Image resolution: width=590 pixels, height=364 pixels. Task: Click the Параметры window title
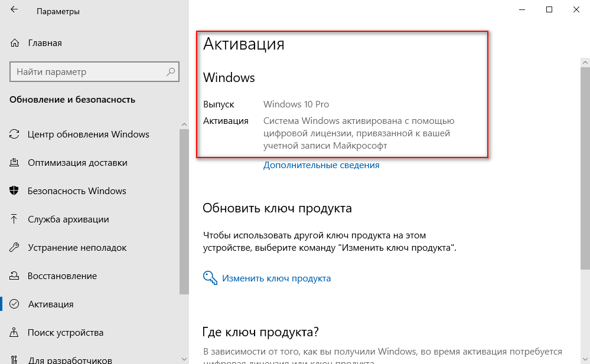(58, 12)
